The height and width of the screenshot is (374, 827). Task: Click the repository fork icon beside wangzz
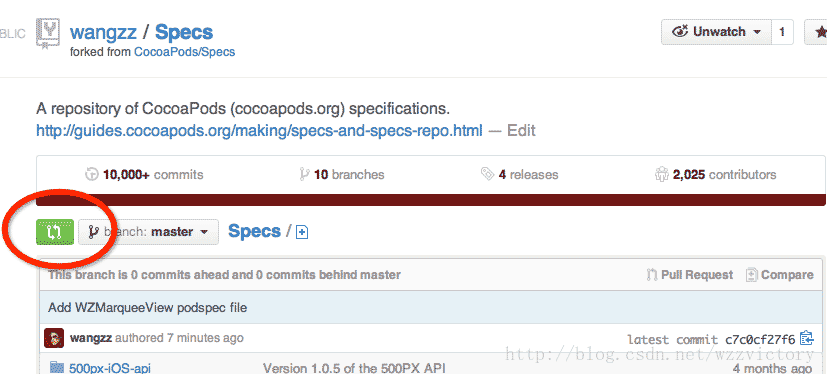coord(47,34)
